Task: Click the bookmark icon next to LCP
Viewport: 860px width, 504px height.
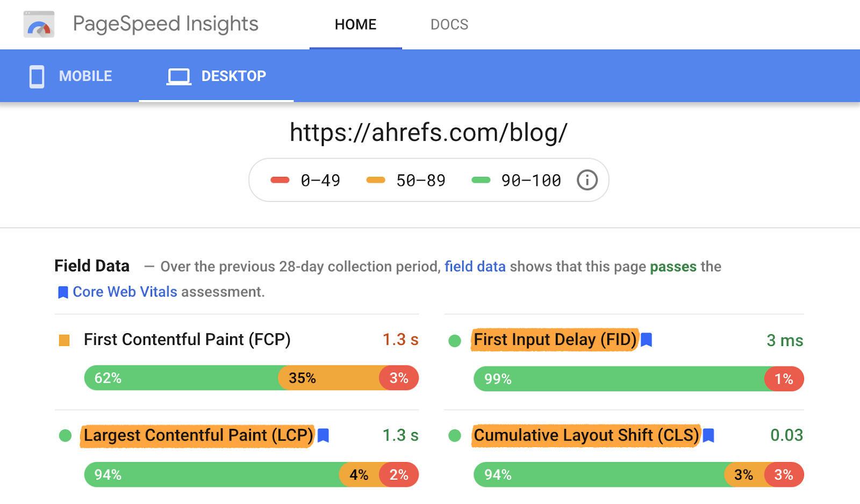Action: [323, 435]
